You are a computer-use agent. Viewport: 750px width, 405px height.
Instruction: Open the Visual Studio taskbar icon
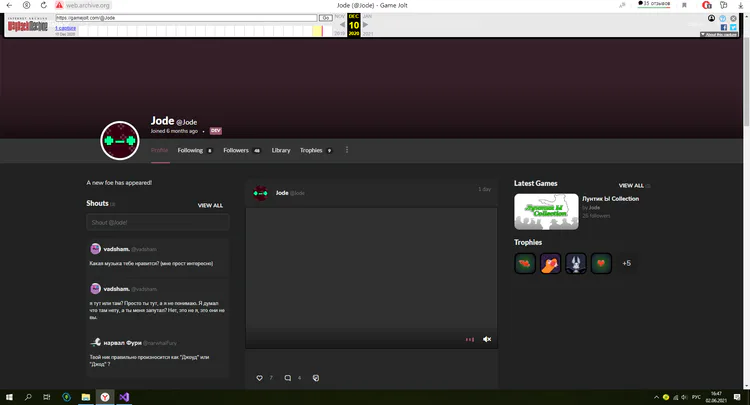tap(124, 397)
